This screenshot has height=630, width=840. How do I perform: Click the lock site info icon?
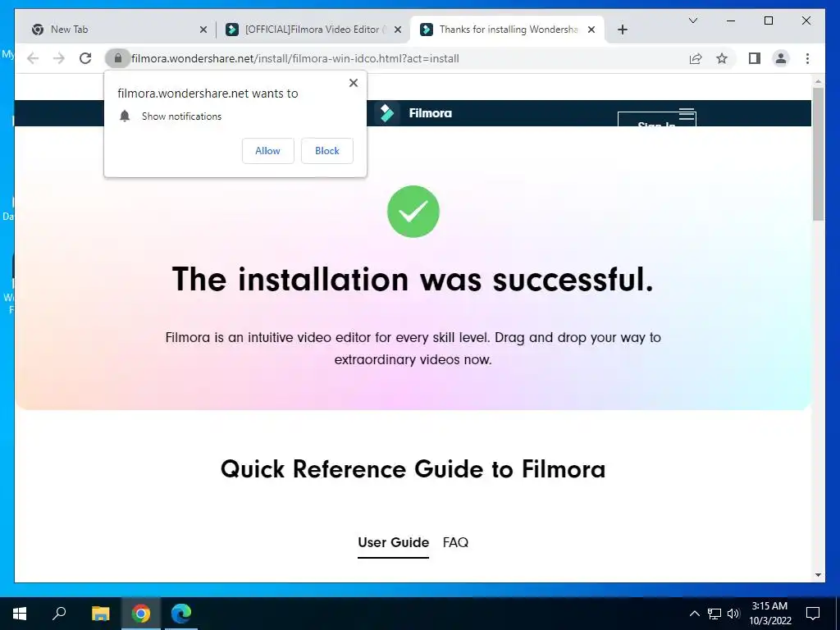pyautogui.click(x=118, y=58)
